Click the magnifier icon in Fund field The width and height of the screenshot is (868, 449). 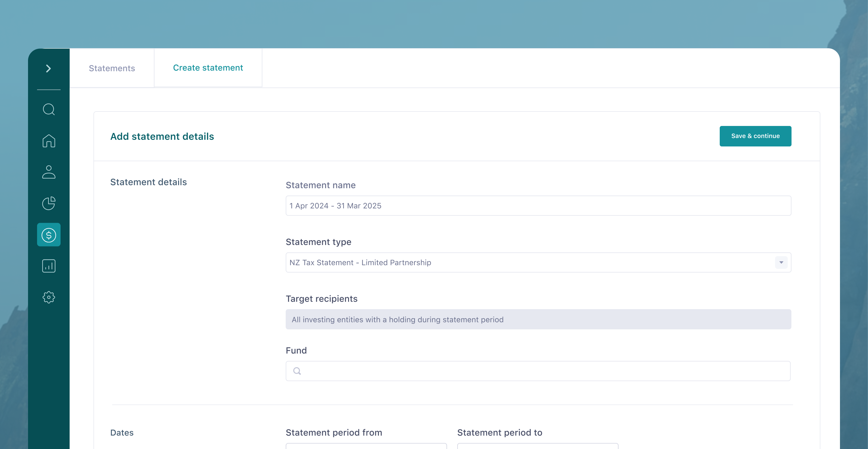coord(297,371)
